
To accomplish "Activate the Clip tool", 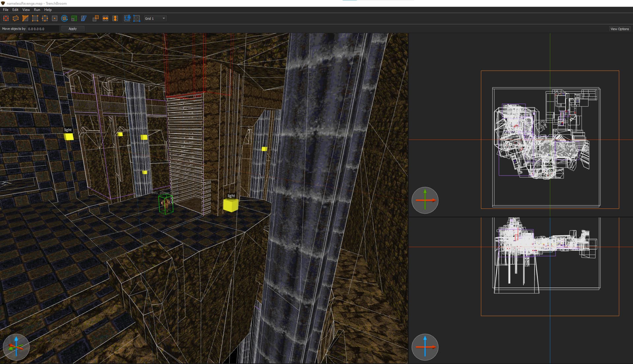I will click(x=25, y=18).
